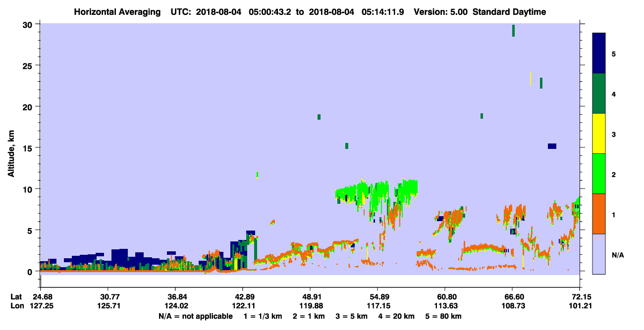Click longitude value 101.21

[580, 306]
